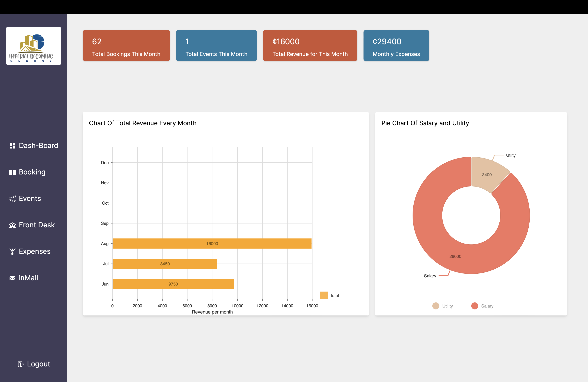This screenshot has width=588, height=382.
Task: Toggle the total series legend
Action: coord(329,295)
